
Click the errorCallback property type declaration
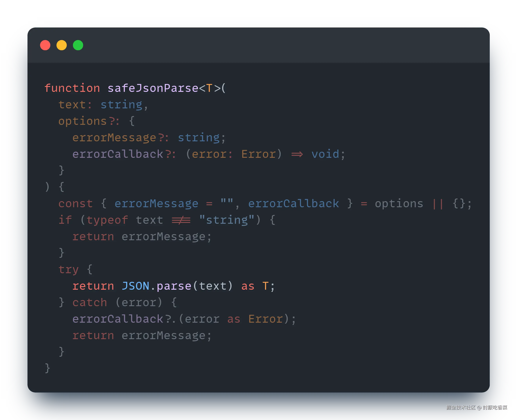[x=118, y=154]
